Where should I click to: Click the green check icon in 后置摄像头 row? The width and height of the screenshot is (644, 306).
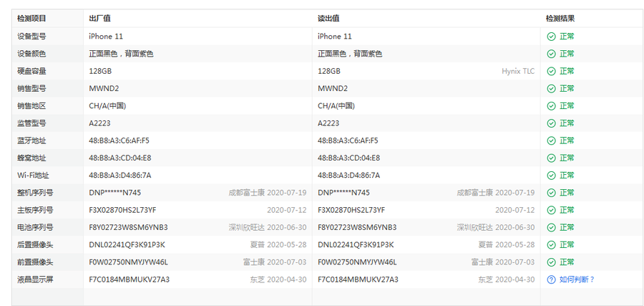(x=551, y=245)
